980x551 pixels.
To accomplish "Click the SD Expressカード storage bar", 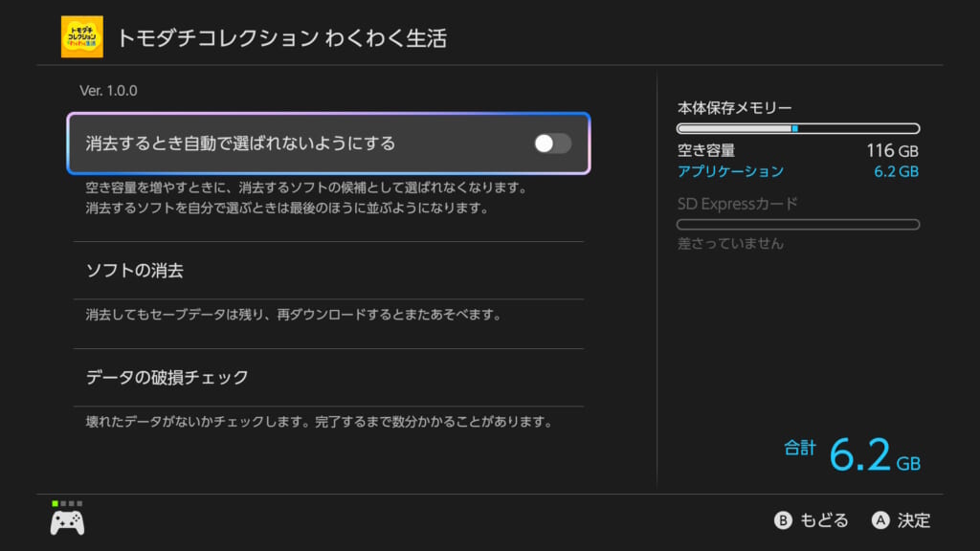I will point(797,224).
